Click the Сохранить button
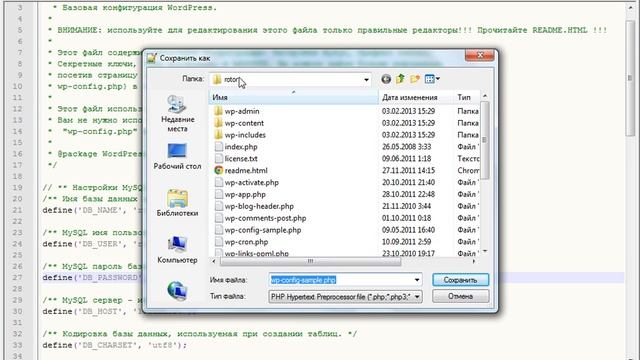This screenshot has width=640, height=360. coord(460,280)
